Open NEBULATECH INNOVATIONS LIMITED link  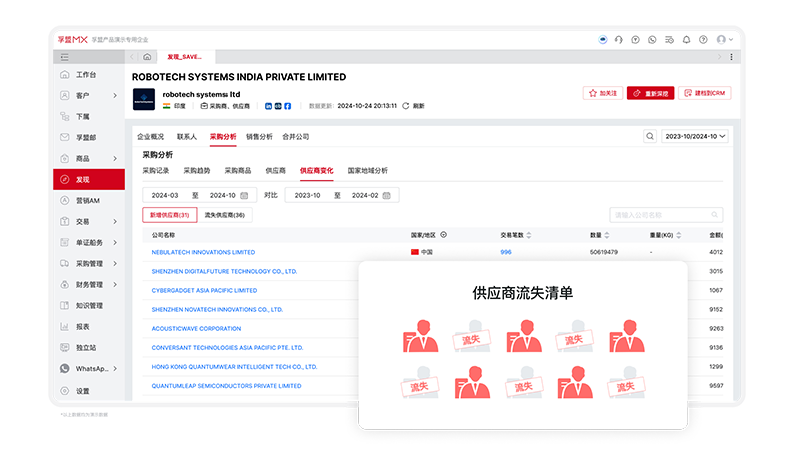(x=203, y=252)
